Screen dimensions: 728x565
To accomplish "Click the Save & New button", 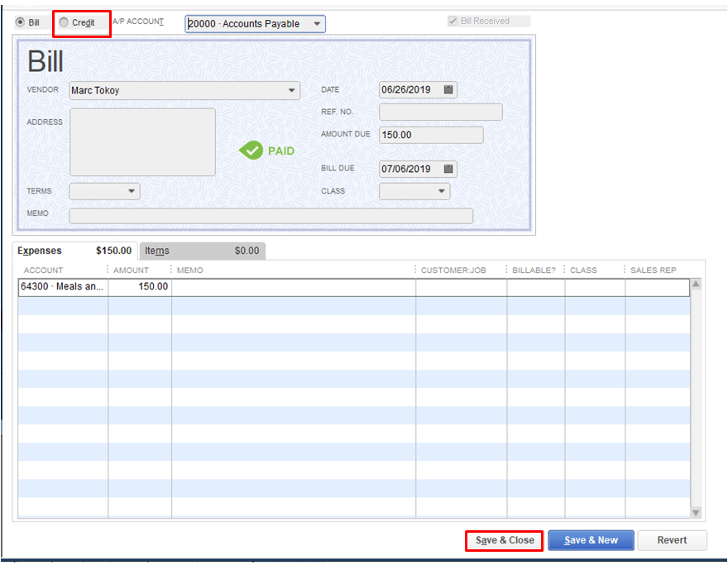I will [591, 540].
